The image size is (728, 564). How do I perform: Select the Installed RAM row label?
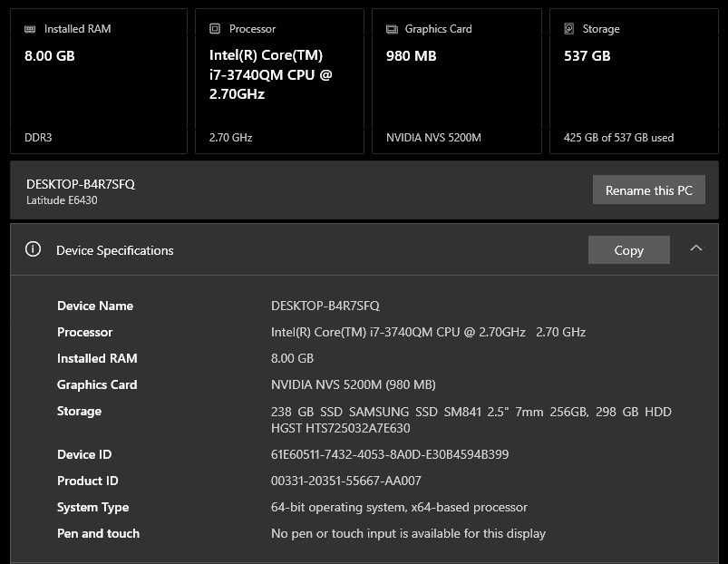(97, 358)
